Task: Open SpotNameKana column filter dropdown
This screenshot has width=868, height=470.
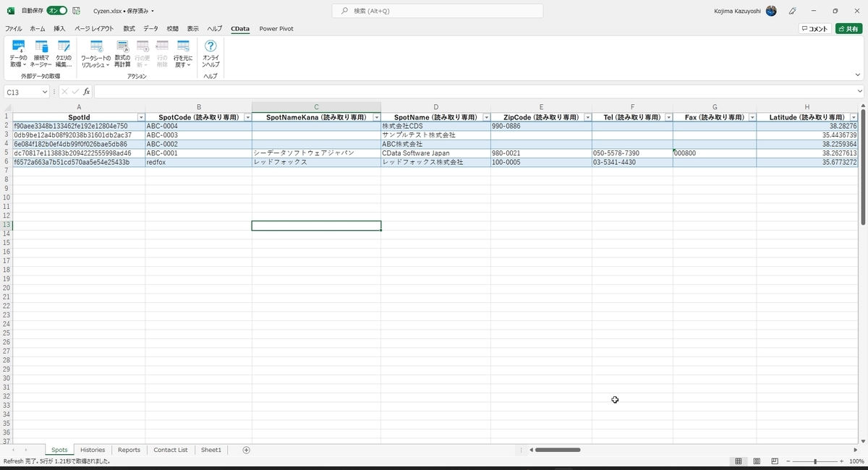Action: pyautogui.click(x=377, y=117)
